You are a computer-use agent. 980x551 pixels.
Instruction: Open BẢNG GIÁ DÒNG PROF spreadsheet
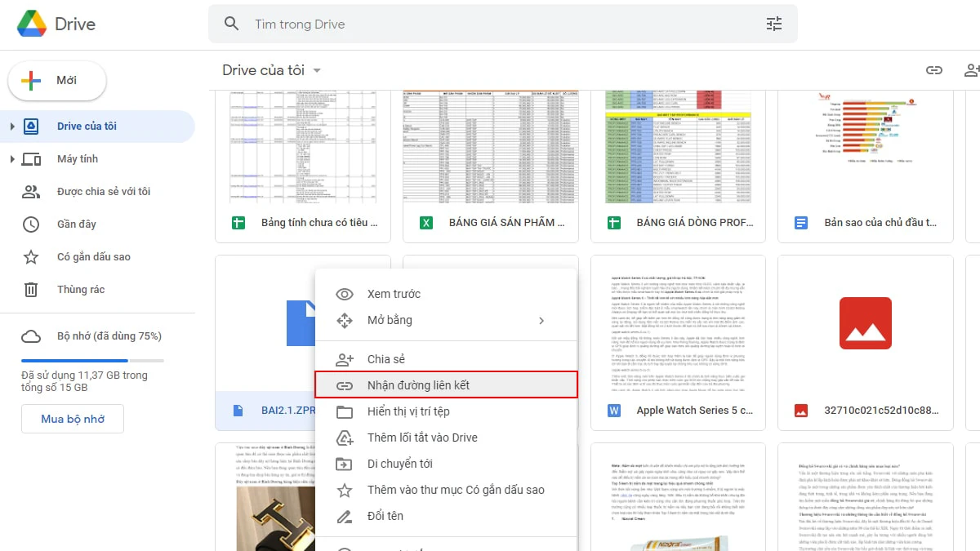(678, 167)
